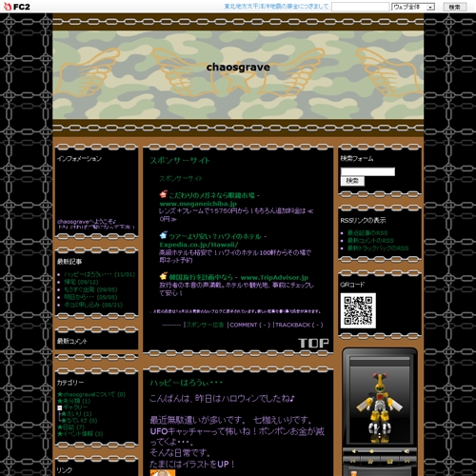Click the sidebar search form text field

coord(367,171)
